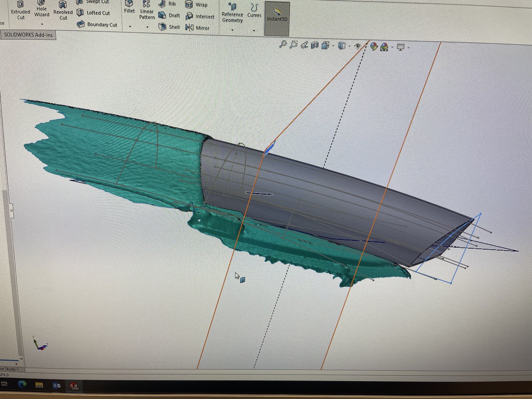Image resolution: width=532 pixels, height=399 pixels.
Task: Apply the Fillet tool
Action: click(x=129, y=7)
